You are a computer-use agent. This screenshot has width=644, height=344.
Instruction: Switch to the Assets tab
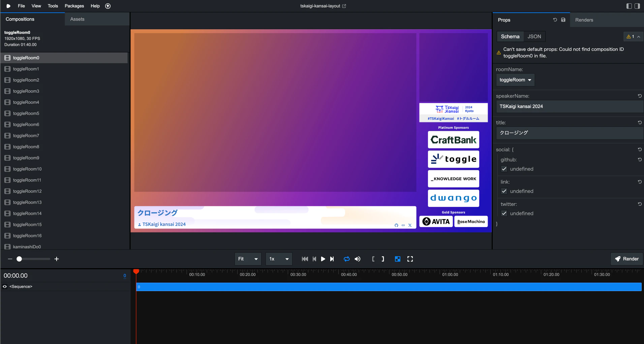click(77, 19)
